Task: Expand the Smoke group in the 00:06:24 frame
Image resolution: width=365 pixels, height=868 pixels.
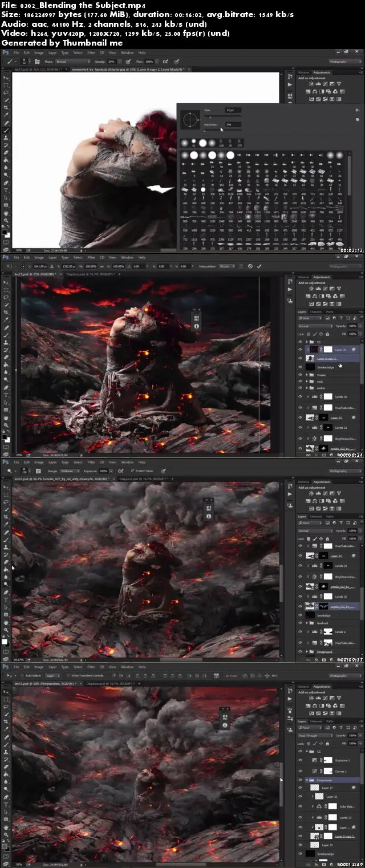Action: tap(307, 375)
